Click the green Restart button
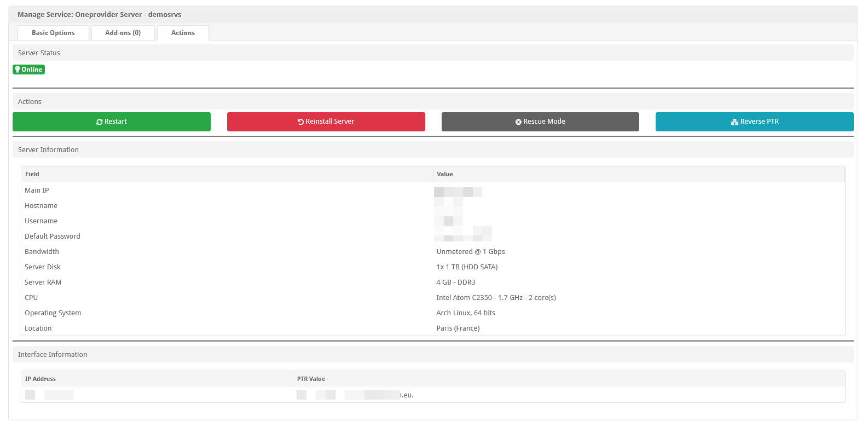The image size is (868, 439). click(x=112, y=122)
